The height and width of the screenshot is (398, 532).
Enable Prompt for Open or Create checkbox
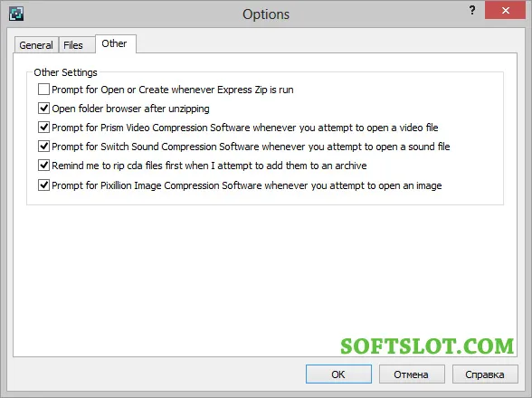(43, 90)
